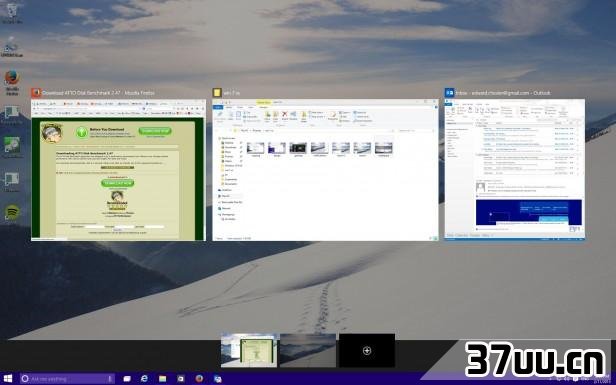Open Firefox from the taskbar

click(199, 379)
